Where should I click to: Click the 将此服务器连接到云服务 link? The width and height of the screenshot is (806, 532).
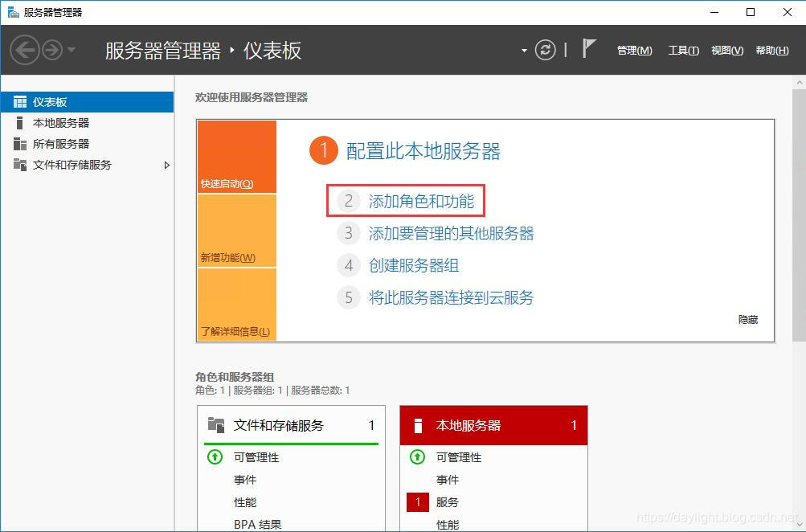[451, 297]
